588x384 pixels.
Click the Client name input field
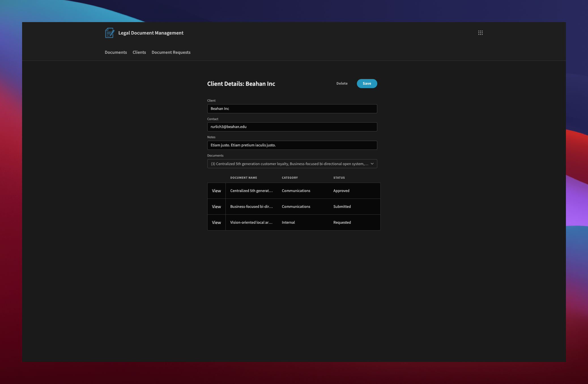tap(292, 108)
